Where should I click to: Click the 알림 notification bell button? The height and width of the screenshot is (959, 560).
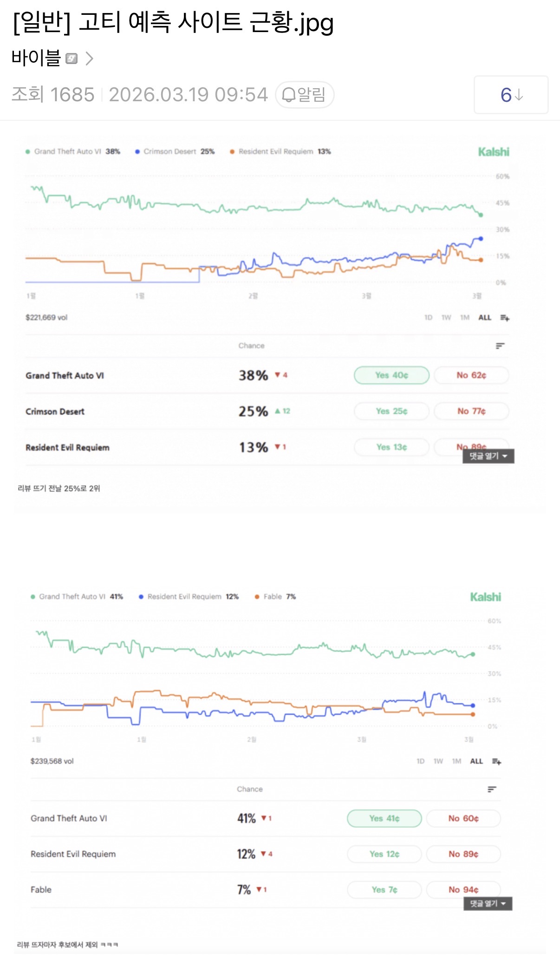click(305, 95)
